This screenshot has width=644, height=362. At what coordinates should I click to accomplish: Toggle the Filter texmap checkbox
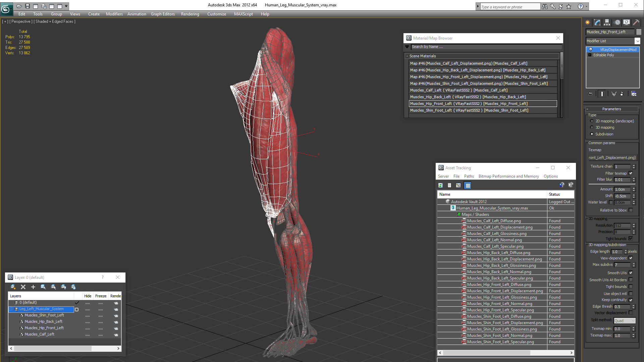pos(631,173)
